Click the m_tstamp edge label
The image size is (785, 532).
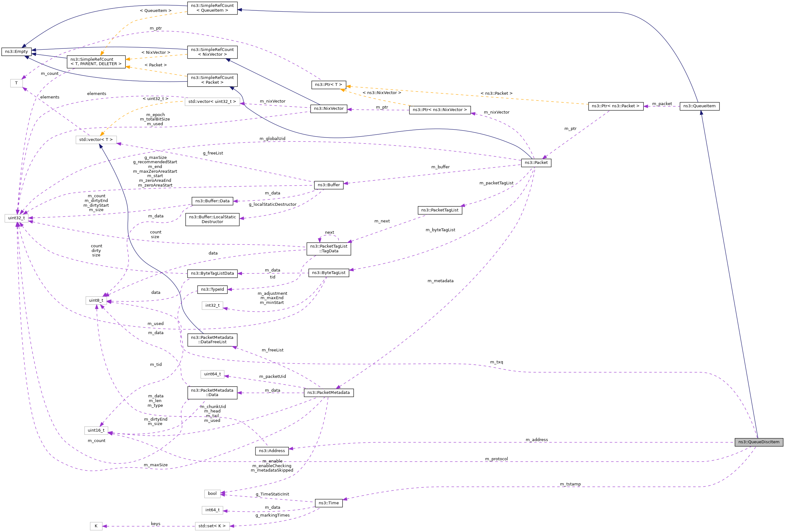click(570, 484)
